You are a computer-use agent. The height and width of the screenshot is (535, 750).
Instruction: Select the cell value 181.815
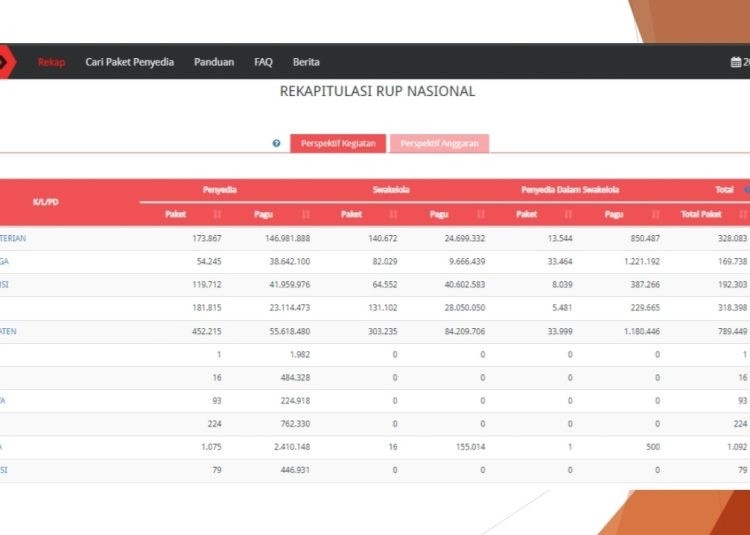207,307
